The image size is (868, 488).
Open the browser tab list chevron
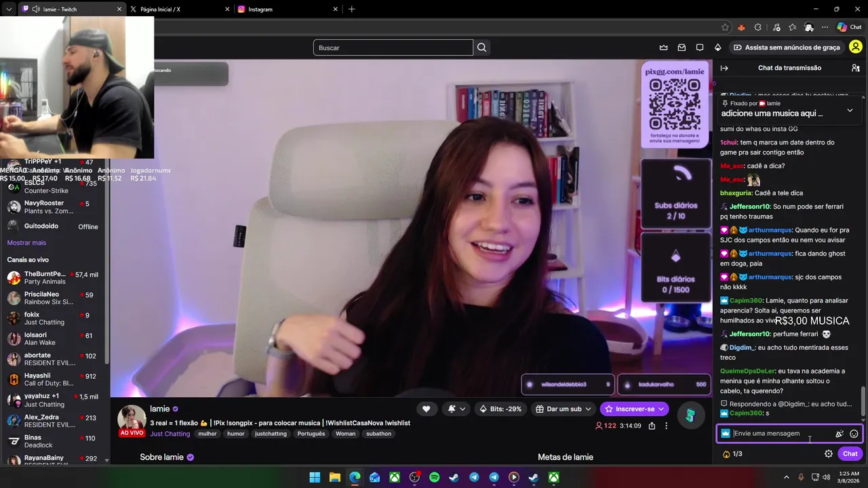[9, 9]
